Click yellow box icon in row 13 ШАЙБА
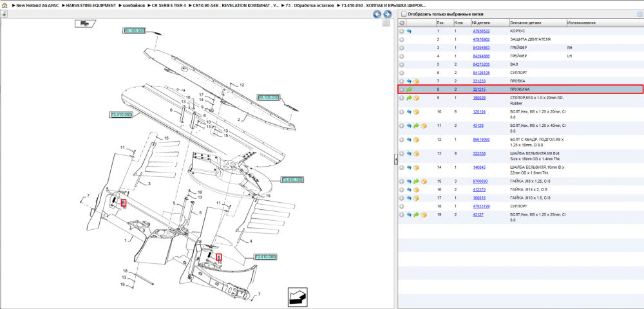The width and height of the screenshot is (644, 309). (417, 153)
